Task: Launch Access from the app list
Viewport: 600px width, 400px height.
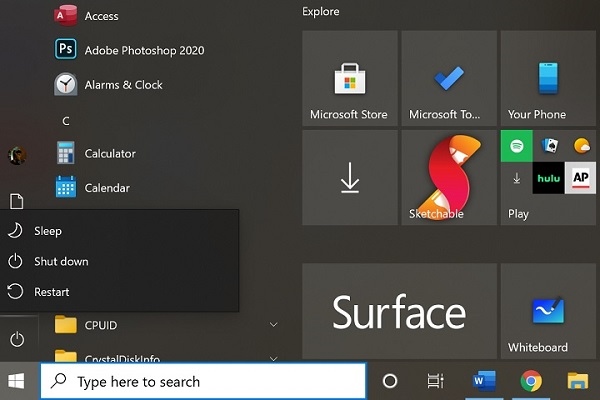Action: (x=100, y=16)
